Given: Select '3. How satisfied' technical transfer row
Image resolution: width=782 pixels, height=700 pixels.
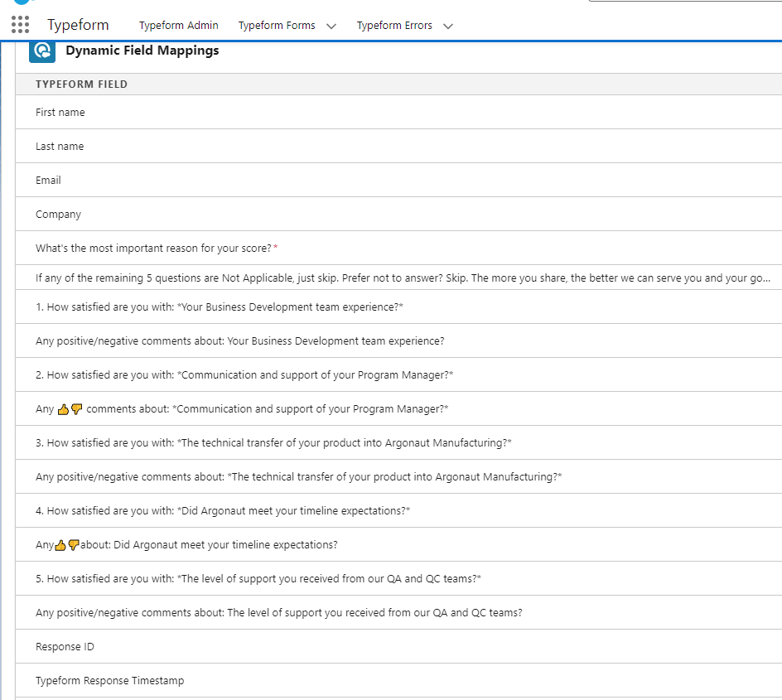Looking at the screenshot, I should coord(398,442).
